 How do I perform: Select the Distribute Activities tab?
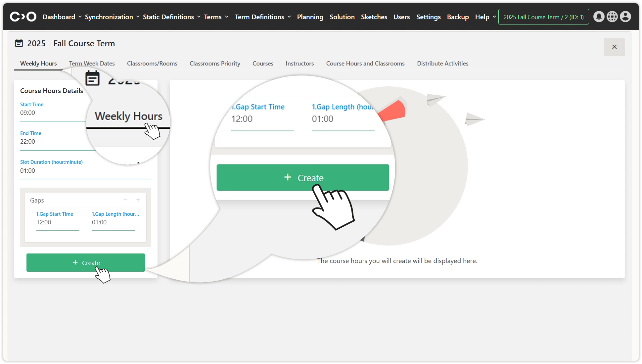point(442,64)
